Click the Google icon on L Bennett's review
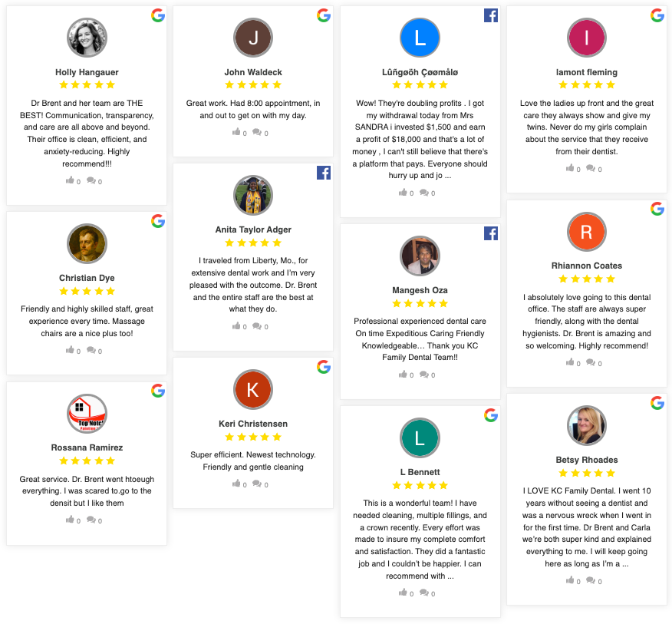Screen dimensions: 672x624 point(491,415)
